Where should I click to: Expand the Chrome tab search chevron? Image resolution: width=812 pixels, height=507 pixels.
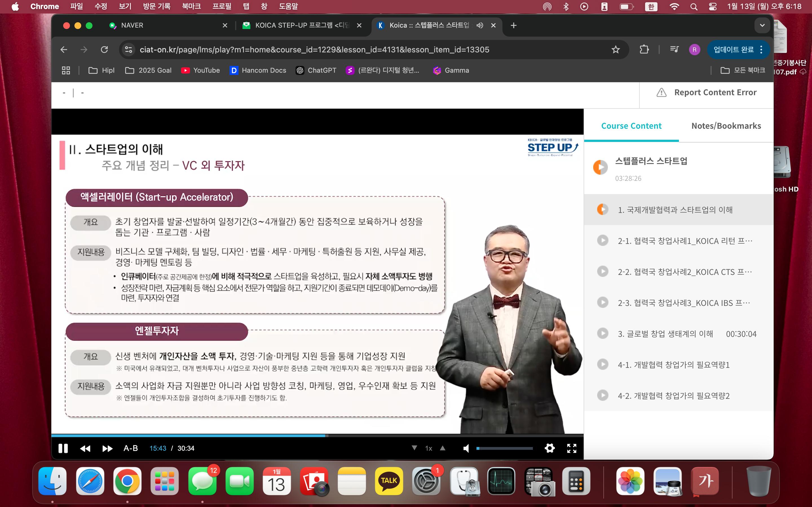pyautogui.click(x=762, y=25)
